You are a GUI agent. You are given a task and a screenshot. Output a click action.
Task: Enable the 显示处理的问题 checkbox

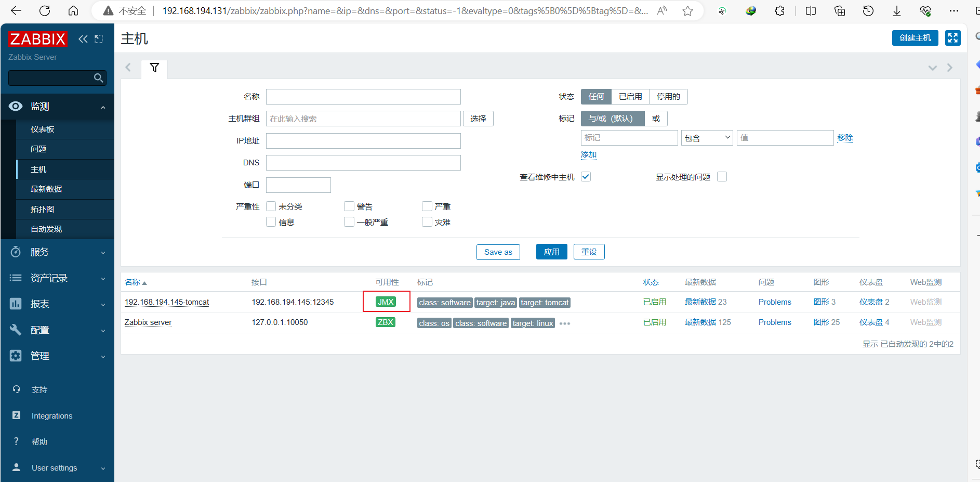(722, 177)
